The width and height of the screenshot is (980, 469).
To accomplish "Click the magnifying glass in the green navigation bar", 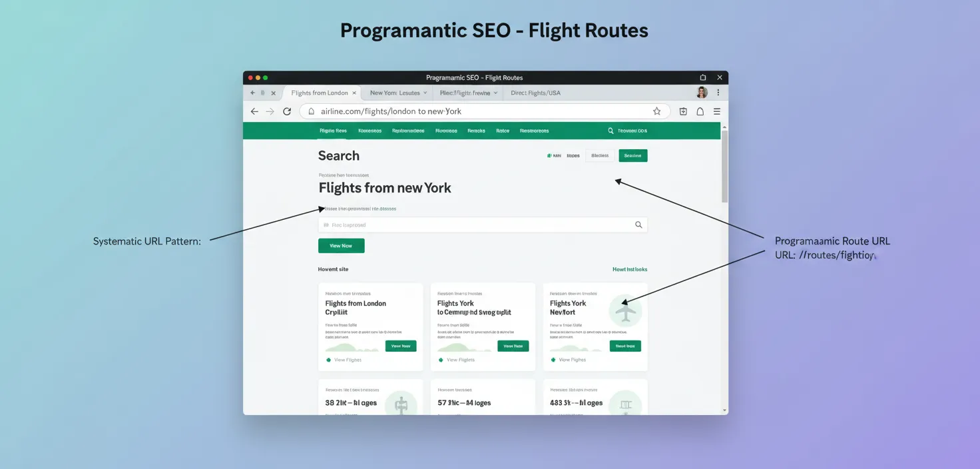I will [611, 131].
